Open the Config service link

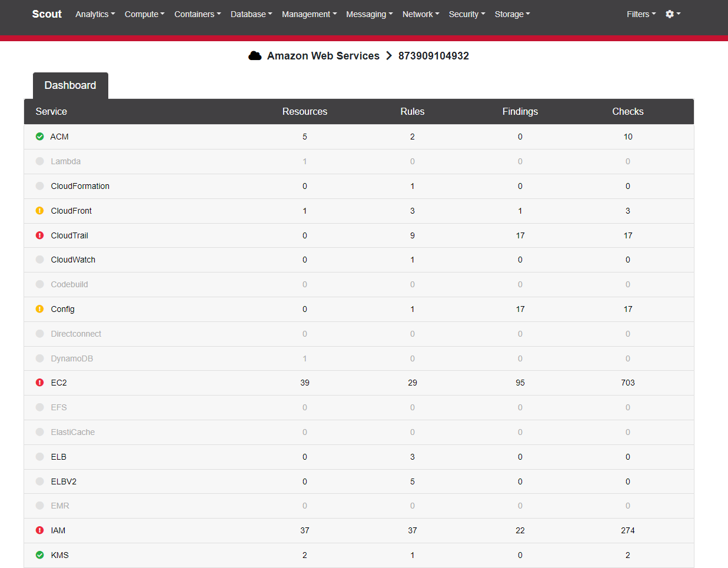pos(62,309)
